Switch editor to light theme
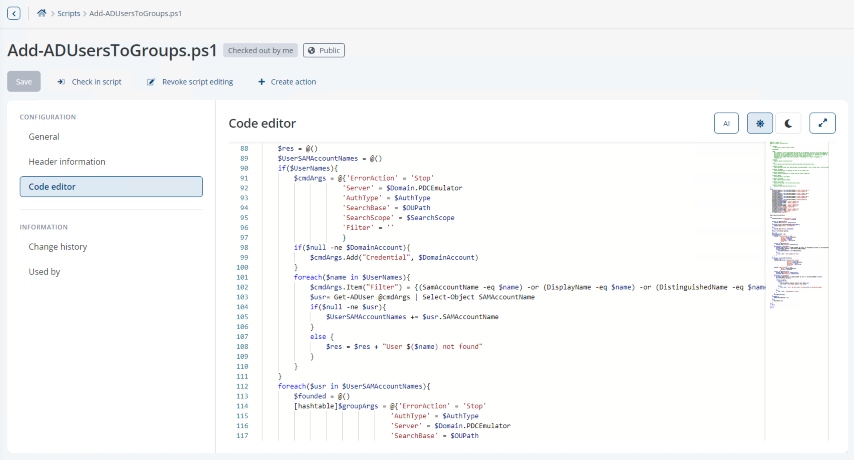 (760, 123)
